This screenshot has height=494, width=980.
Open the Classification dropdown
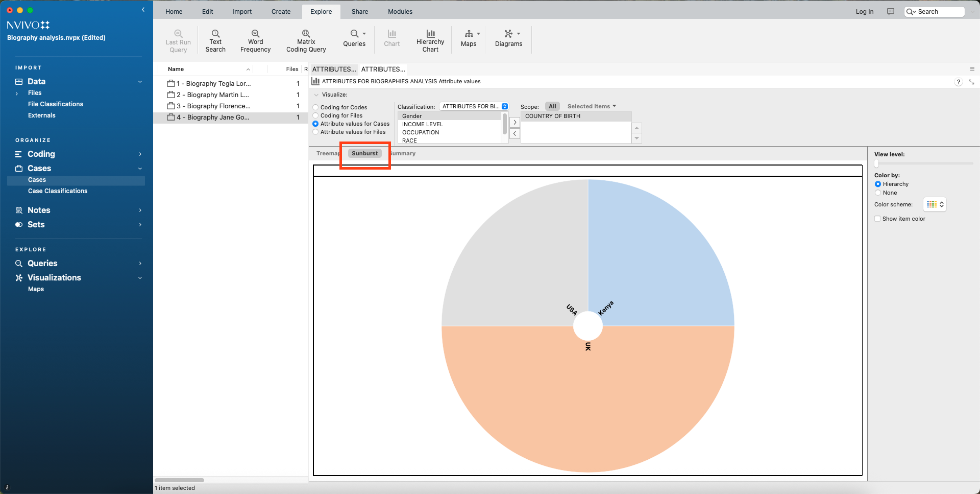coord(474,106)
